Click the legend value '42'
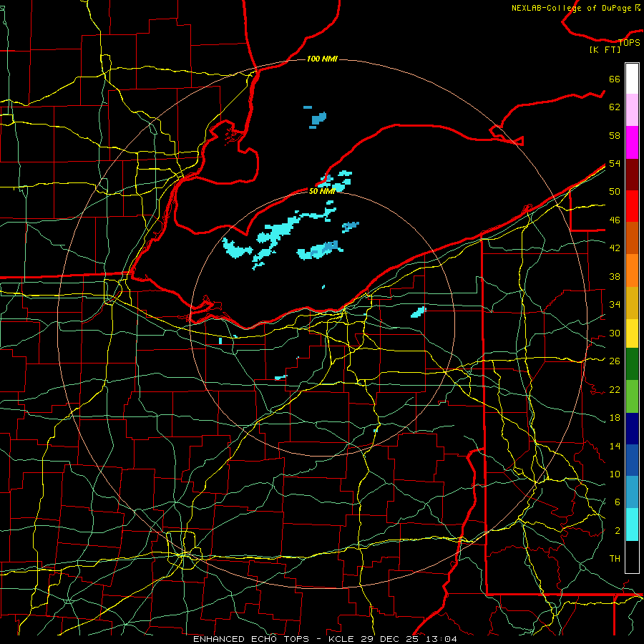 click(615, 248)
